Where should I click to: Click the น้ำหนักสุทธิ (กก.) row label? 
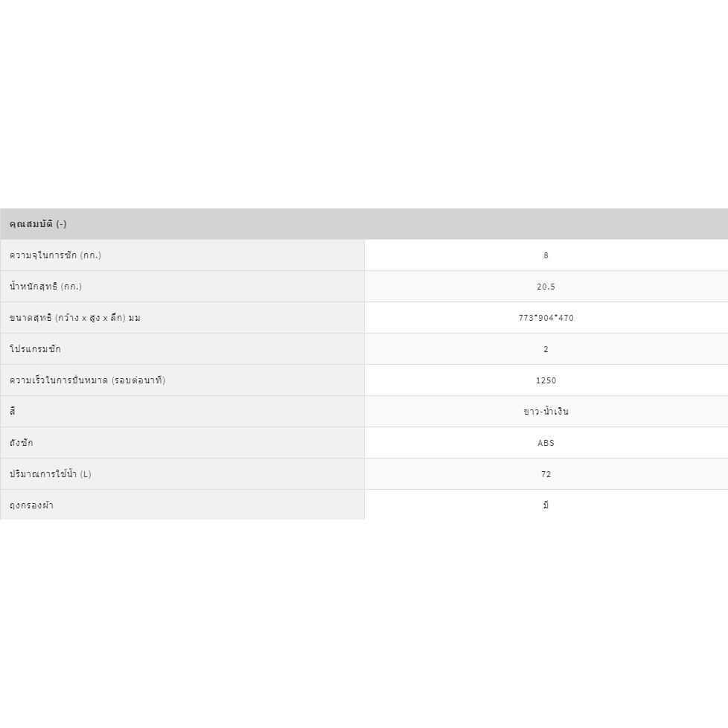point(45,287)
